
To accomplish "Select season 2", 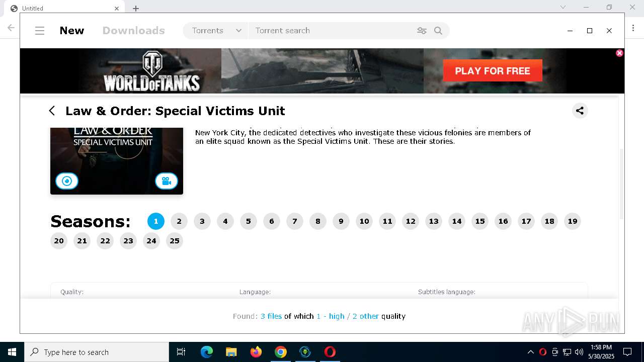I will pos(179,221).
